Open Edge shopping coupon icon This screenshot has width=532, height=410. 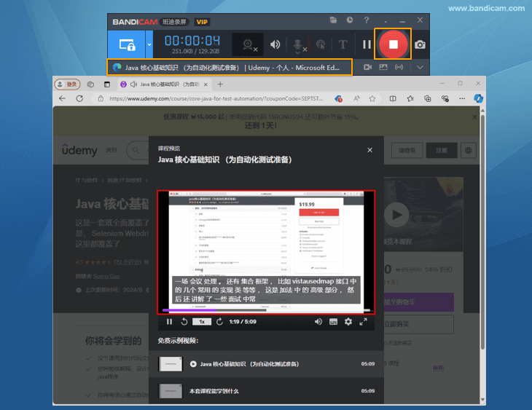coord(338,98)
